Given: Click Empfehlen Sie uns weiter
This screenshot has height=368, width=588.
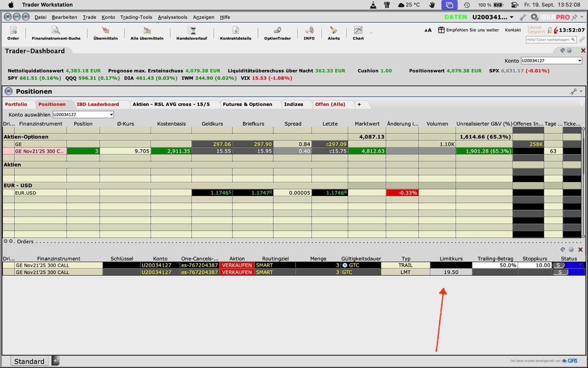Looking at the screenshot, I should click(469, 30).
